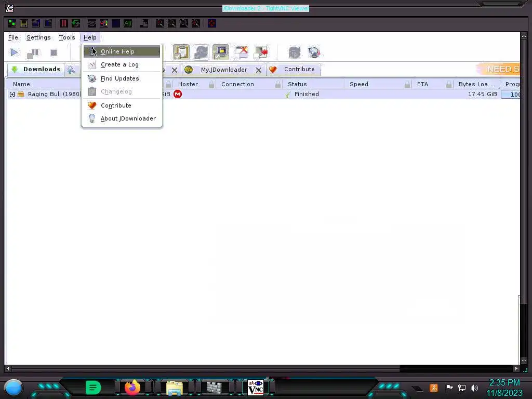Click the TightVNC New Connection toolbar icon
The image size is (532, 399).
[12, 23]
